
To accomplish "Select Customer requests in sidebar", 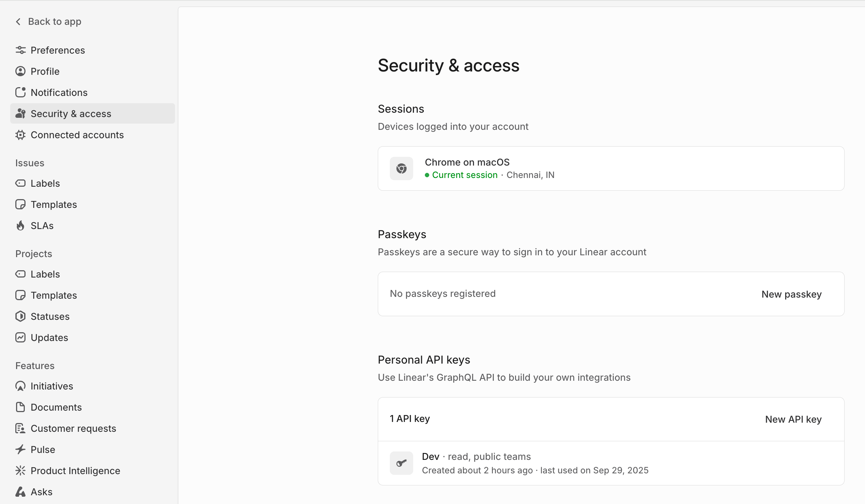I will tap(73, 429).
